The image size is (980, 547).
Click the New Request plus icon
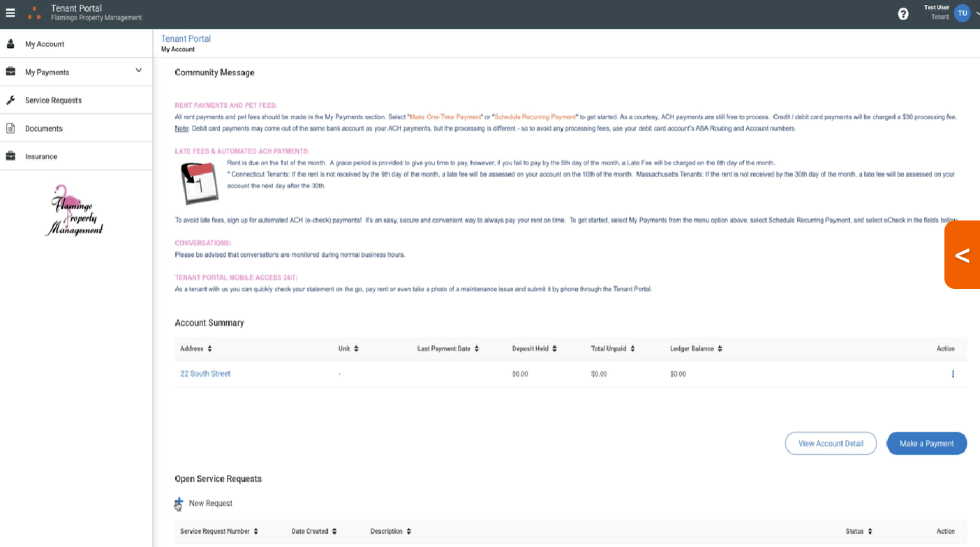[179, 502]
